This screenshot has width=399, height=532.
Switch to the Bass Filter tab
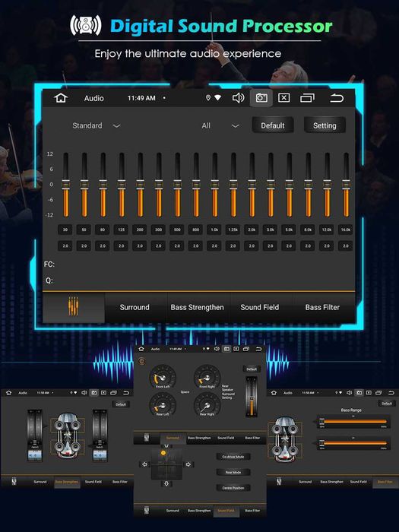(322, 307)
